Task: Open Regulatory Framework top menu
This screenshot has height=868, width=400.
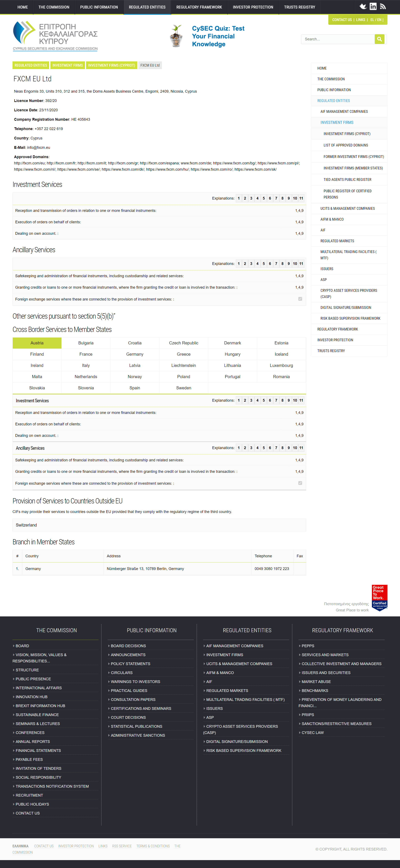Action: tap(199, 7)
